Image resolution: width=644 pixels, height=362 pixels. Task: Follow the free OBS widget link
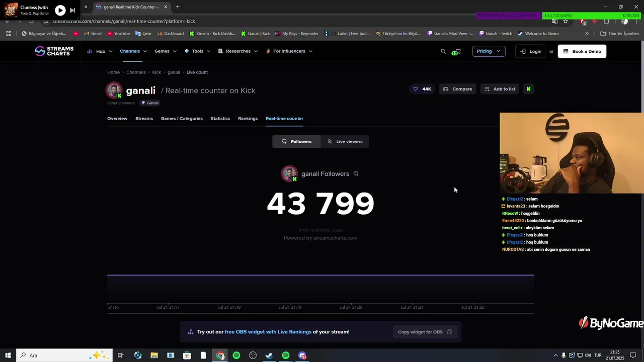click(268, 332)
